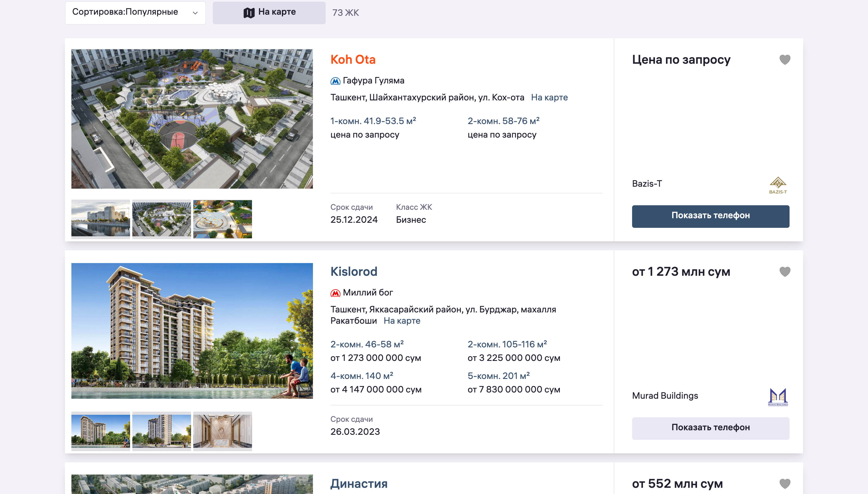The image size is (868, 494).
Task: Add Koh Ota to favorites with heart
Action: pyautogui.click(x=785, y=60)
